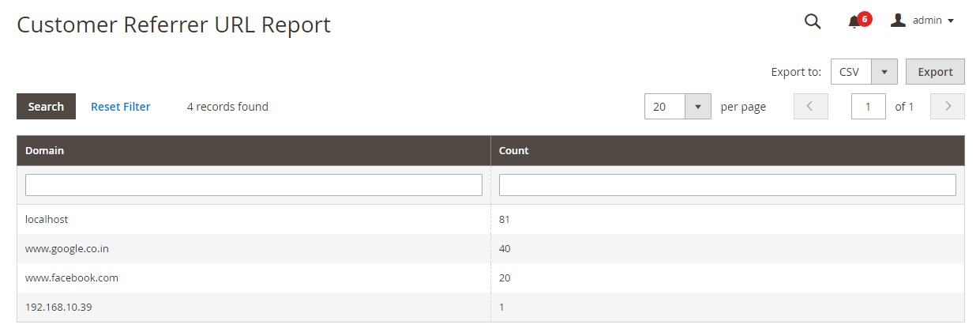Click the count value 40
Screen dimensions: 980x336
505,248
